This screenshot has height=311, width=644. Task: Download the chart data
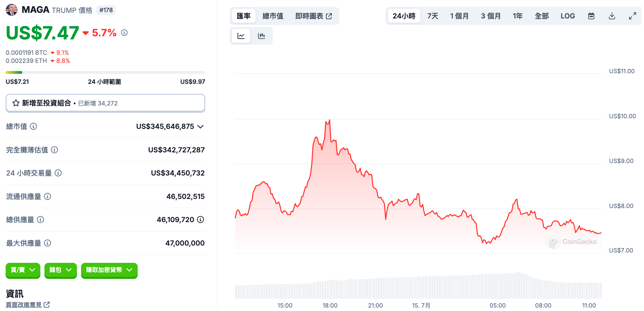click(612, 16)
